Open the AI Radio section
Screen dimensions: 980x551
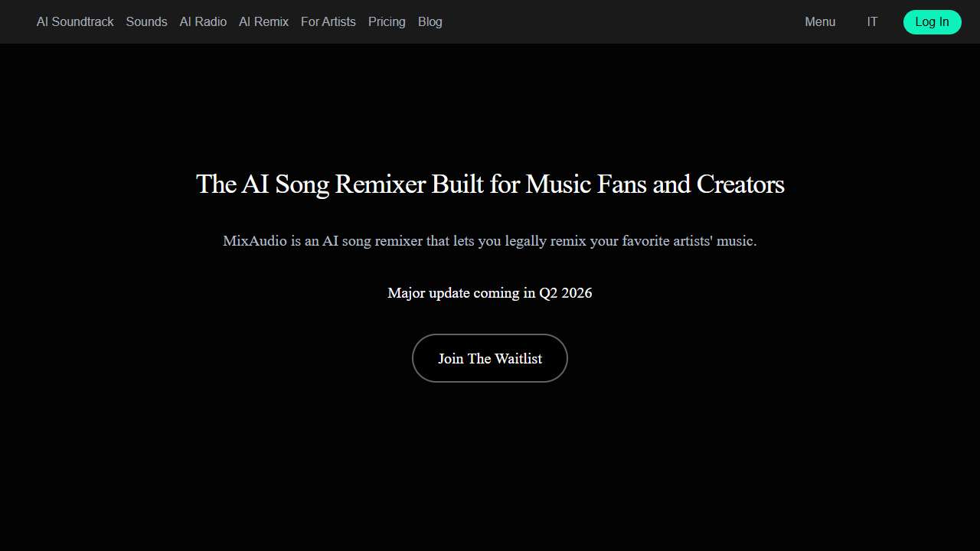203,21
